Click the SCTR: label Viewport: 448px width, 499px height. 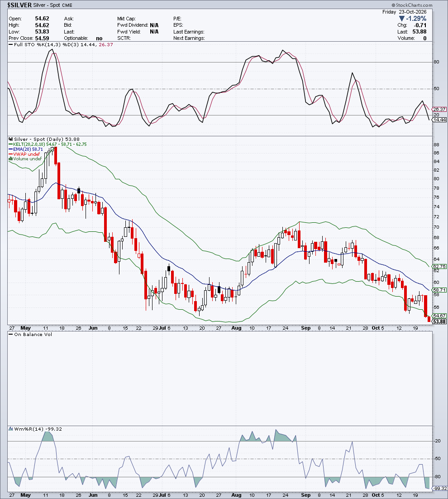124,38
